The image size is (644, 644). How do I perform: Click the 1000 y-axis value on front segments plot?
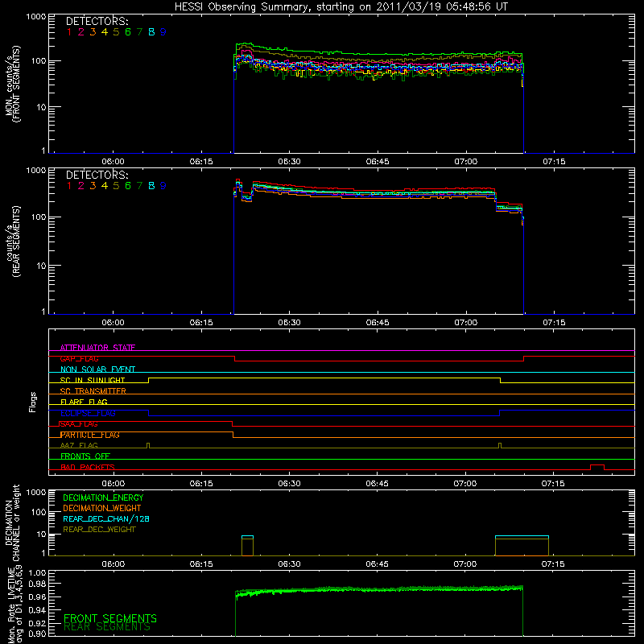pos(36,17)
